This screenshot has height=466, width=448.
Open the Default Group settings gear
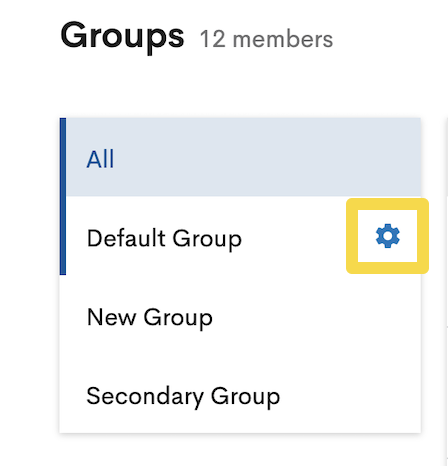(388, 236)
